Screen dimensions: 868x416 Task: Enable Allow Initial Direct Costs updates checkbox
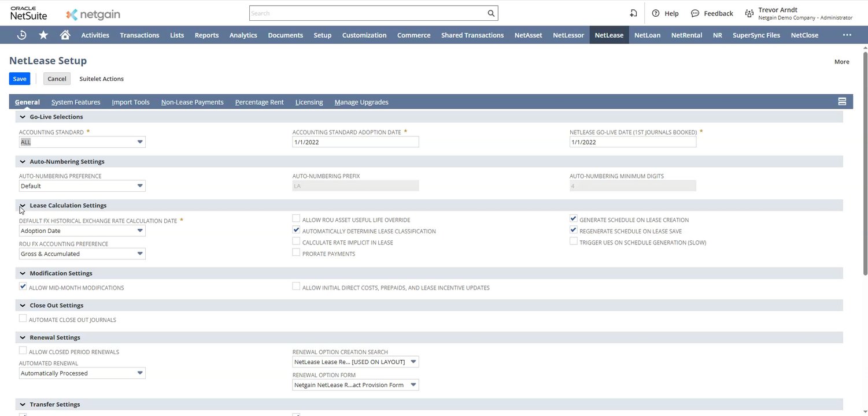tap(296, 287)
